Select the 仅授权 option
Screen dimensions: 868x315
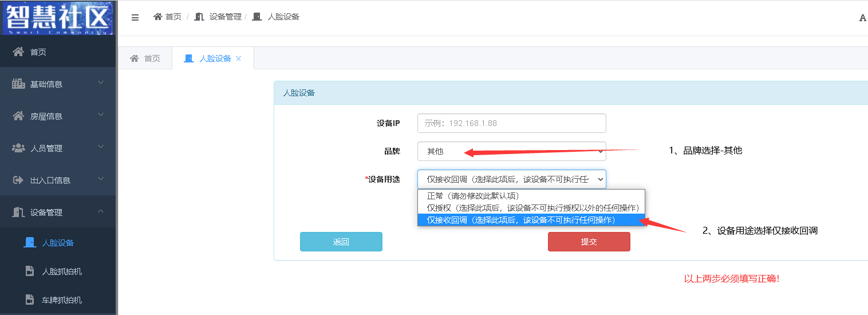[531, 207]
